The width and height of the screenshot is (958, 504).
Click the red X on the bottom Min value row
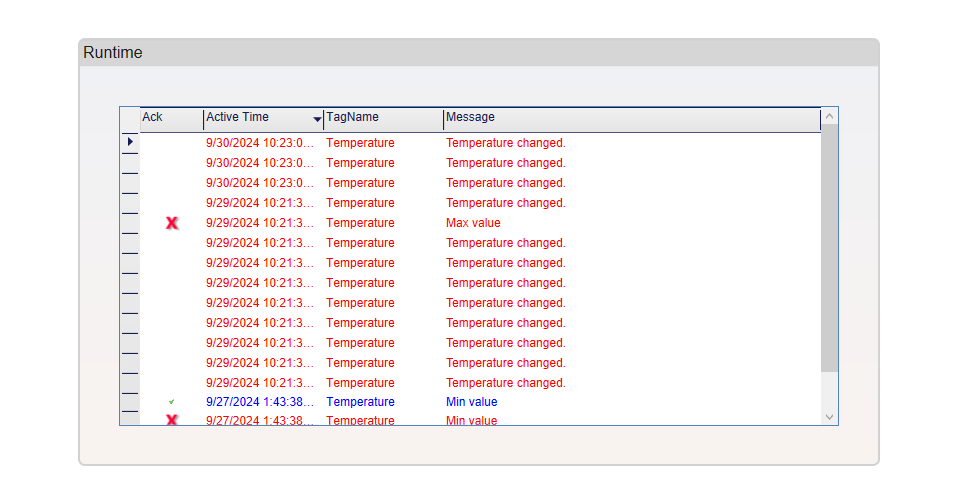coord(172,420)
